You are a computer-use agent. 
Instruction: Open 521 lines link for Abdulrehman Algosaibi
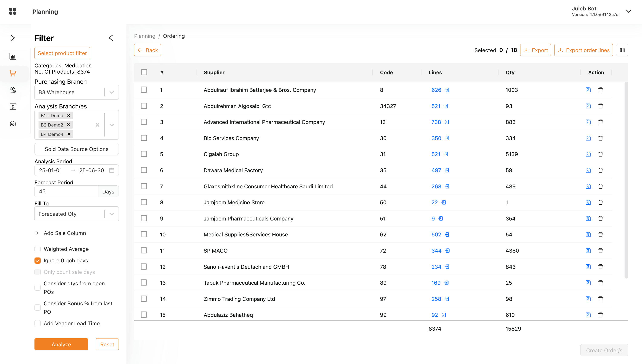[436, 106]
